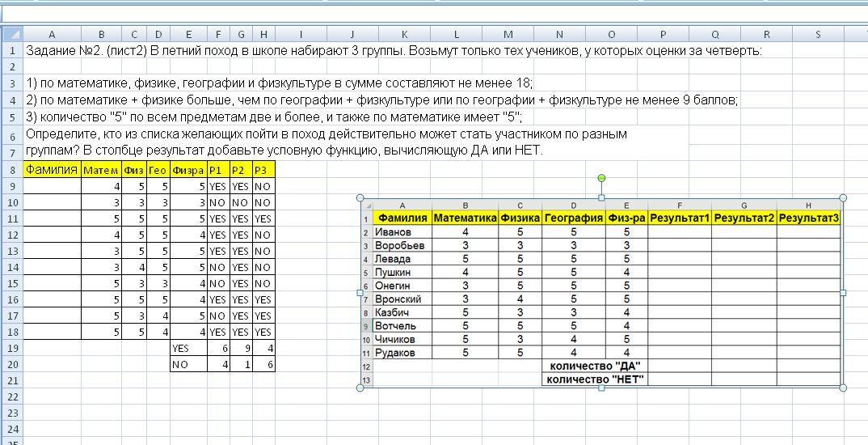Image resolution: width=868 pixels, height=445 pixels.
Task: Click the Select All corner button
Action: (11, 34)
